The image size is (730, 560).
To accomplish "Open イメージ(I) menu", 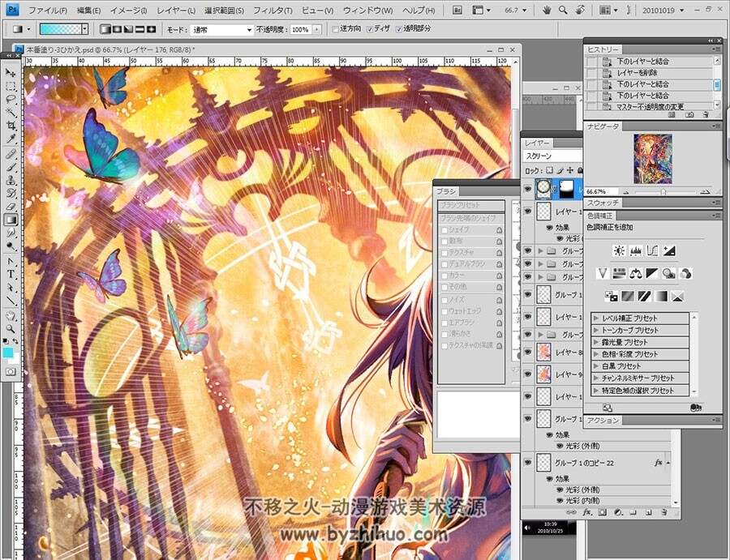I will (128, 10).
